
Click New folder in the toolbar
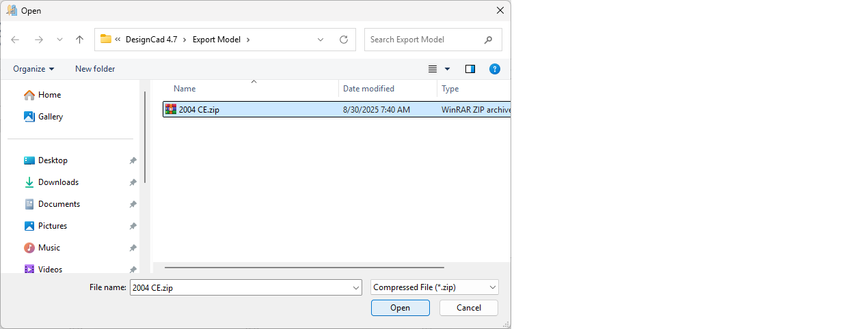95,69
